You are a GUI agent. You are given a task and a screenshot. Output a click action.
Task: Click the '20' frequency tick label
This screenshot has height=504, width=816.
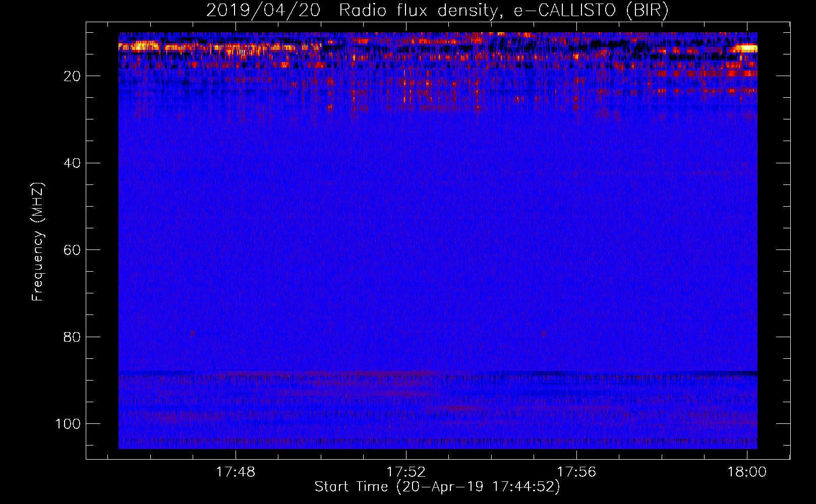click(x=72, y=76)
